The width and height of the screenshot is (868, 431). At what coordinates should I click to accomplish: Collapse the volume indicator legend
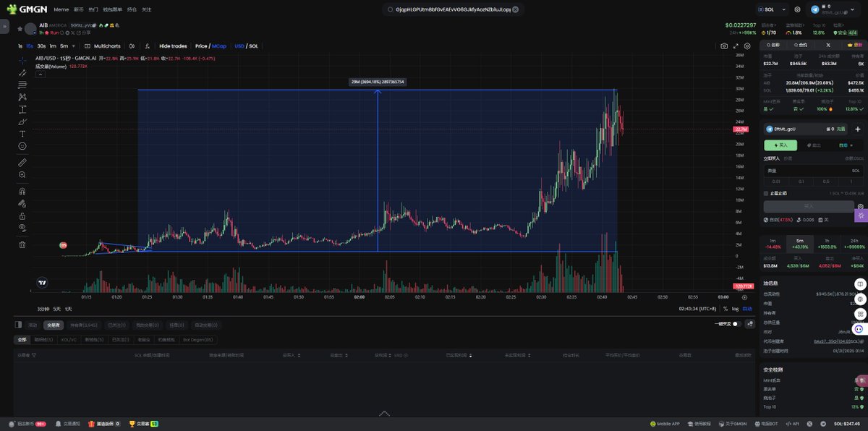pos(40,74)
